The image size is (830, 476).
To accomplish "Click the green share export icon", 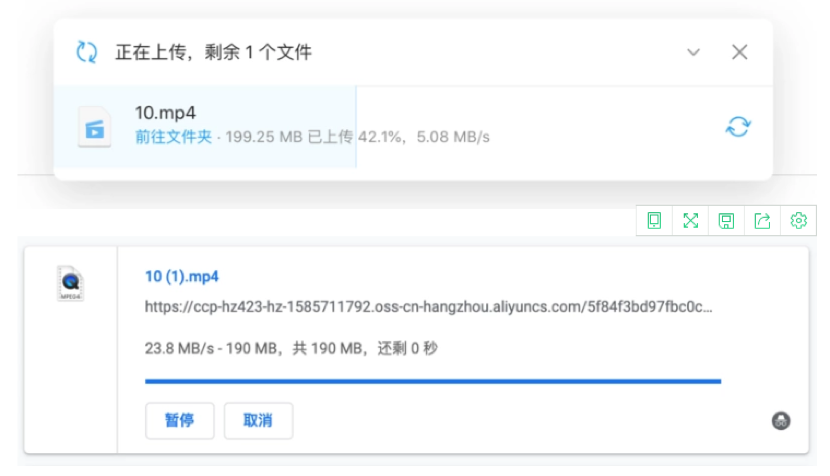I will [762, 220].
